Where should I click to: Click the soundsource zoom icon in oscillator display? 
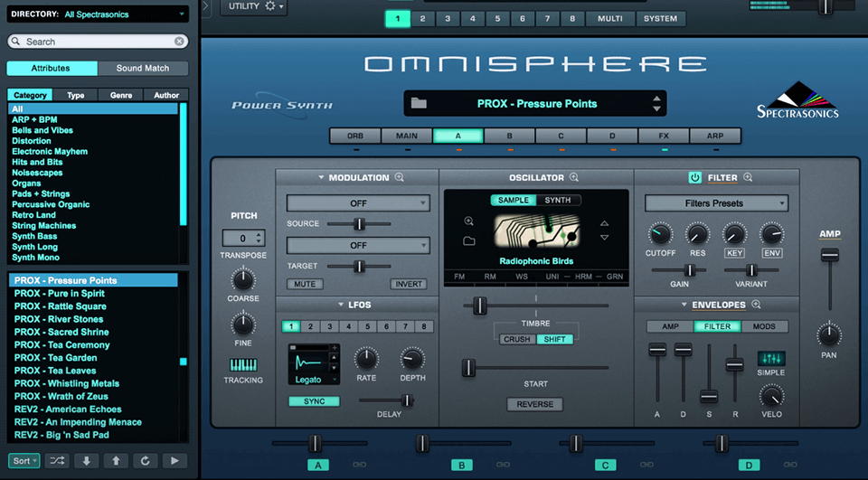click(469, 221)
